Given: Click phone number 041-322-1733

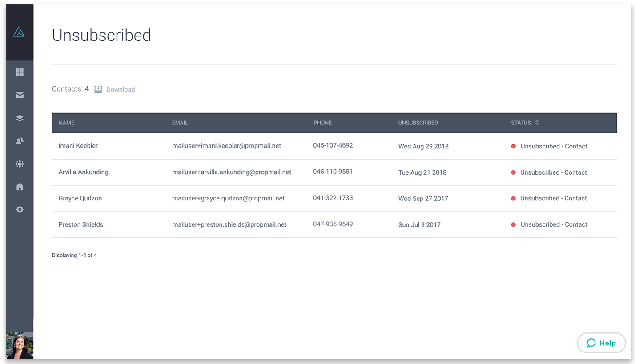Looking at the screenshot, I should click(333, 198).
